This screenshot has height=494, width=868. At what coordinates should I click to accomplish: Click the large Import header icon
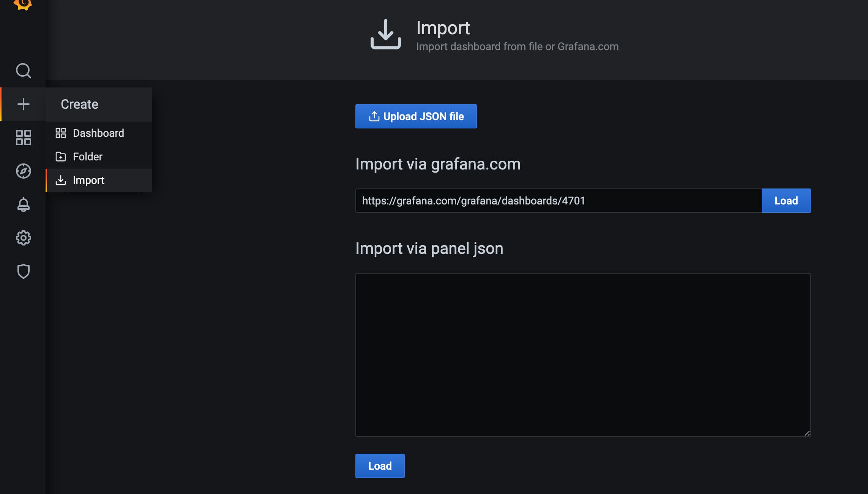click(x=385, y=34)
